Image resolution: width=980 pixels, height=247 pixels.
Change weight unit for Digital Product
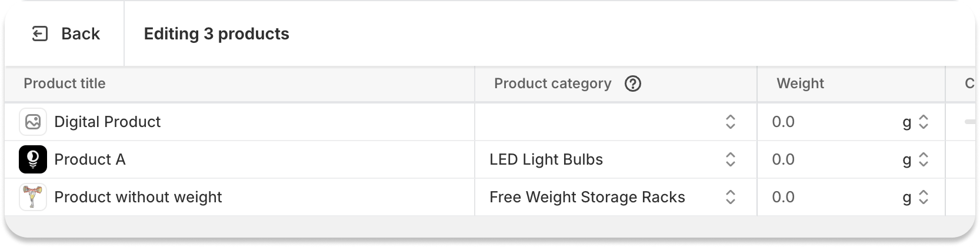(x=916, y=122)
